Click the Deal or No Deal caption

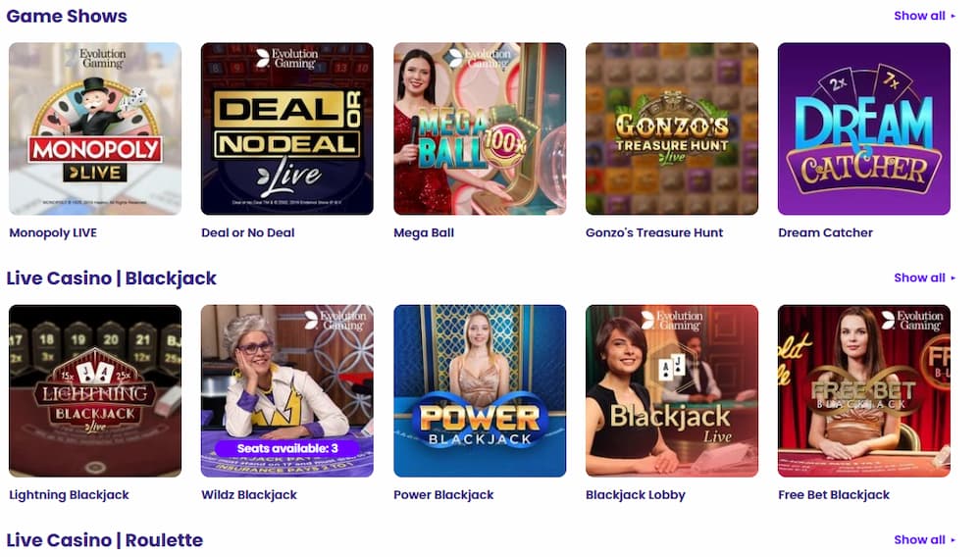click(248, 233)
